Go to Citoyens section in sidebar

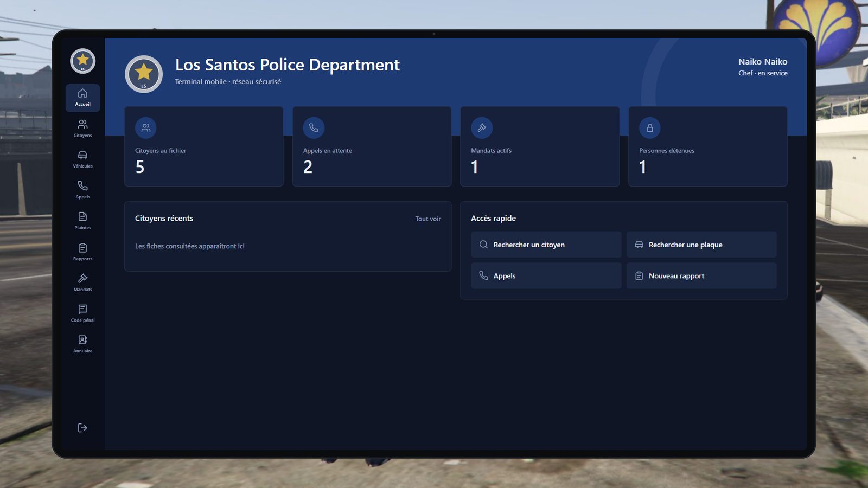coord(82,129)
